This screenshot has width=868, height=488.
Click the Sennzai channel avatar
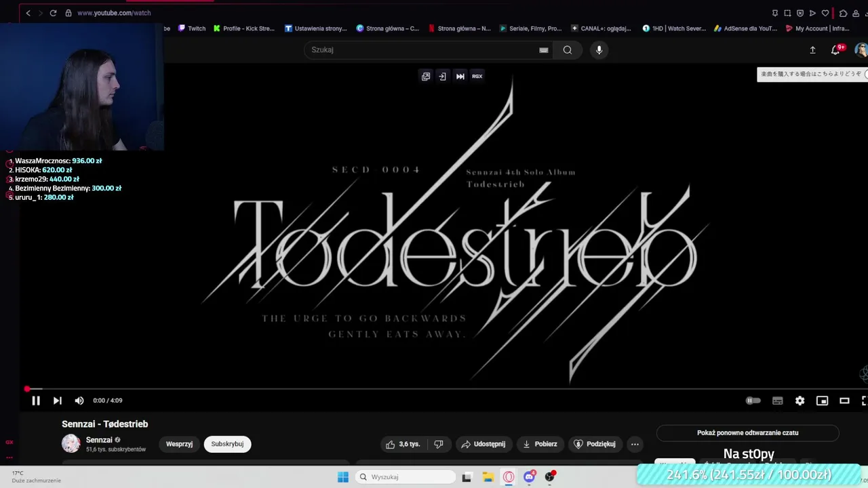71,444
